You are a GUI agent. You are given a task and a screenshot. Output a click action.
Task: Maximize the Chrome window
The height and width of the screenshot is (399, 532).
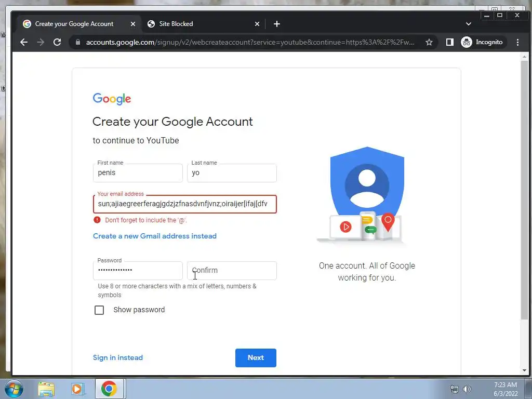(499, 15)
